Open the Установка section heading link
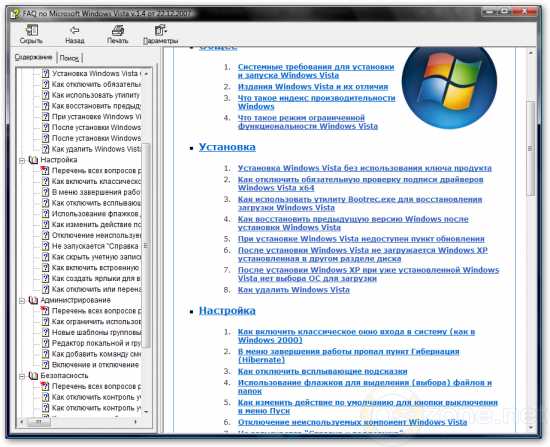550x447 pixels. (x=227, y=147)
